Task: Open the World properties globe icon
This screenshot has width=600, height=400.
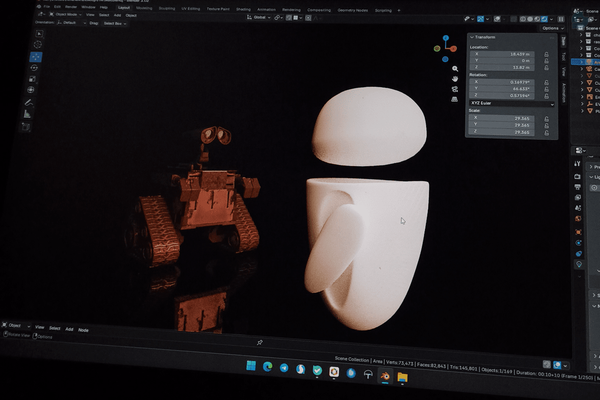Action: [x=578, y=219]
